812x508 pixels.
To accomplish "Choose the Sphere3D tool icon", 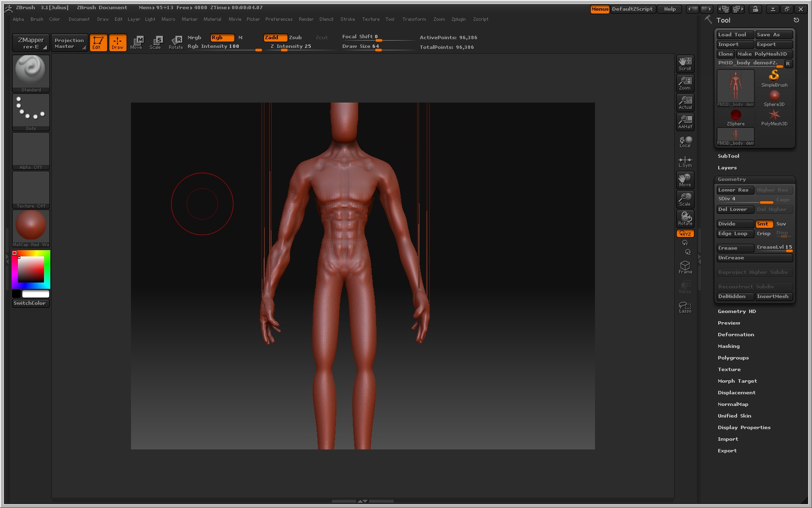I will (x=774, y=98).
